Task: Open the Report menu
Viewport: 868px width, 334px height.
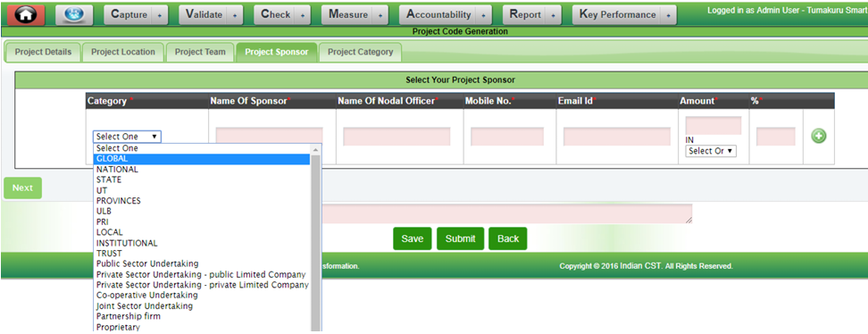Action: tap(525, 15)
